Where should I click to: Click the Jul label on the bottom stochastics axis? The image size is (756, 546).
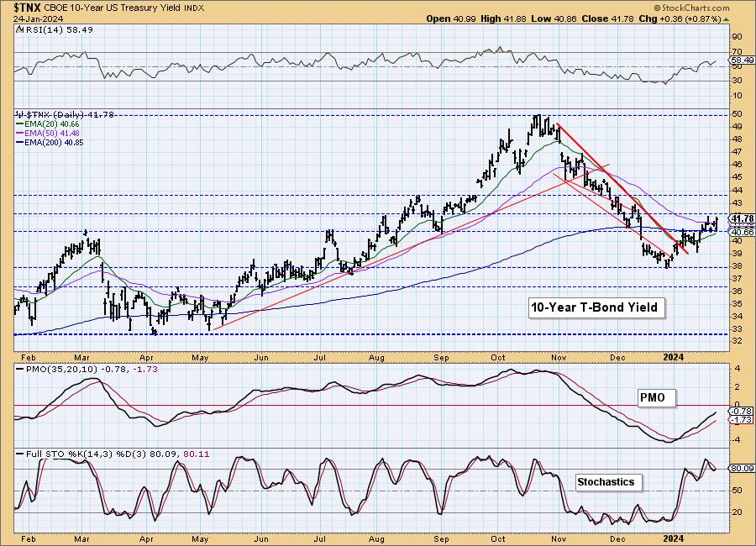coord(320,538)
